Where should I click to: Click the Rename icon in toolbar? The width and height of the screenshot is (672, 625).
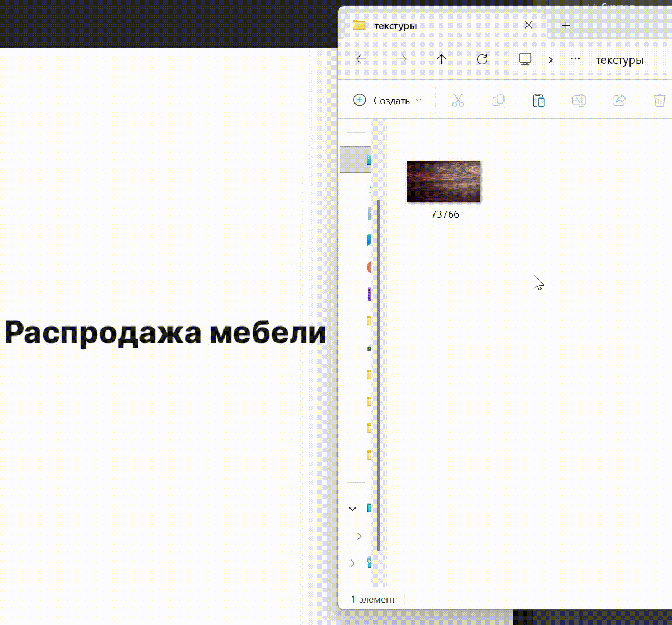579,101
